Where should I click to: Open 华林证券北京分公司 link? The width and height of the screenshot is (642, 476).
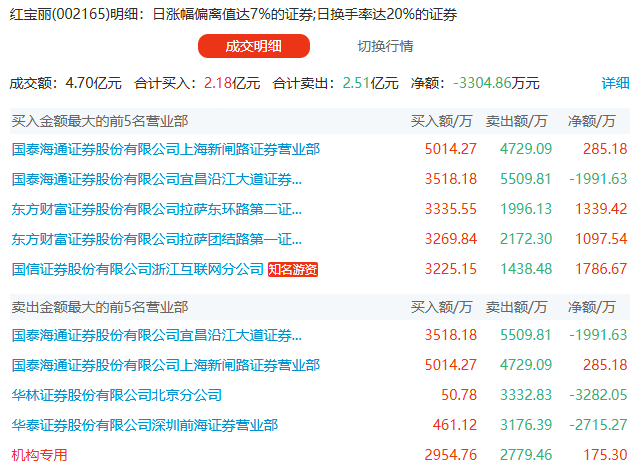[x=117, y=395]
